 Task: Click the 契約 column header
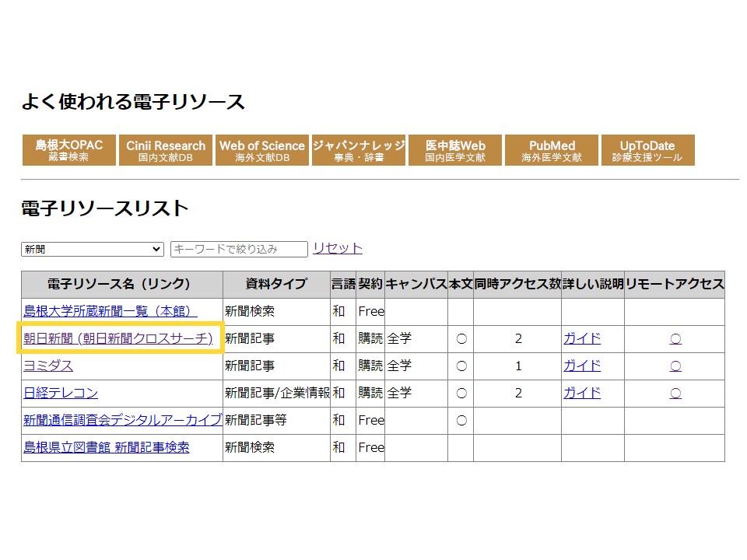(x=370, y=285)
